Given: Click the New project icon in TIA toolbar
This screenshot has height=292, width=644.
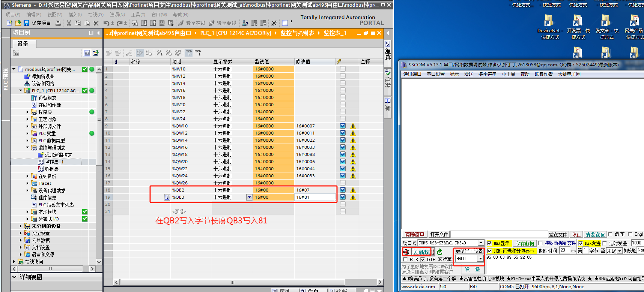Looking at the screenshot, I should 10,23.
